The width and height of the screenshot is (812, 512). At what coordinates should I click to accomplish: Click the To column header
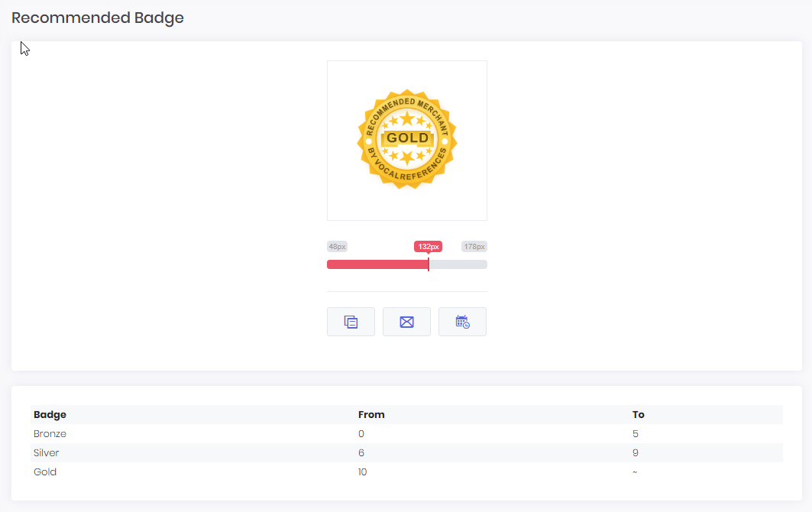(x=638, y=415)
